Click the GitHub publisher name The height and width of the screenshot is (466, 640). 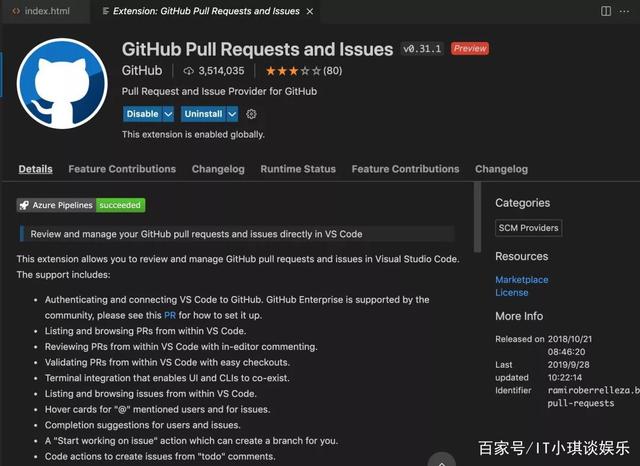pos(142,71)
